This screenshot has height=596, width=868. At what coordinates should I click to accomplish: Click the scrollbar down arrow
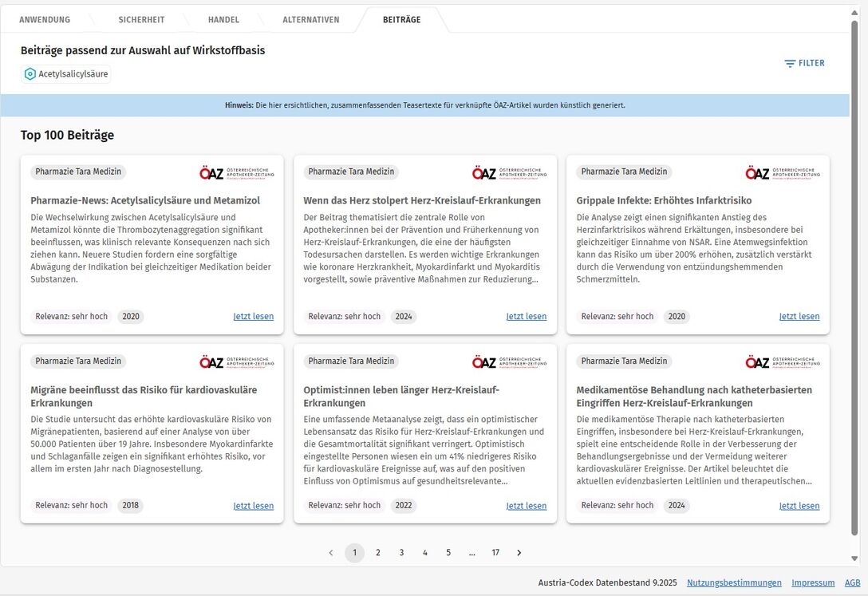click(855, 559)
